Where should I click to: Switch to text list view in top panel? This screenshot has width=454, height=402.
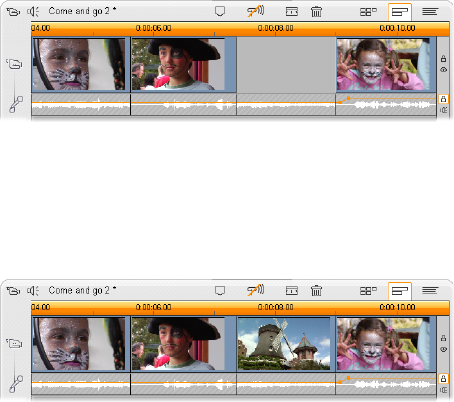(430, 12)
